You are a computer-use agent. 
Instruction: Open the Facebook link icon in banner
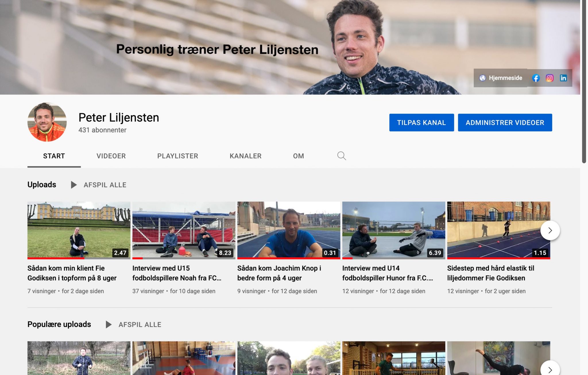pyautogui.click(x=536, y=78)
